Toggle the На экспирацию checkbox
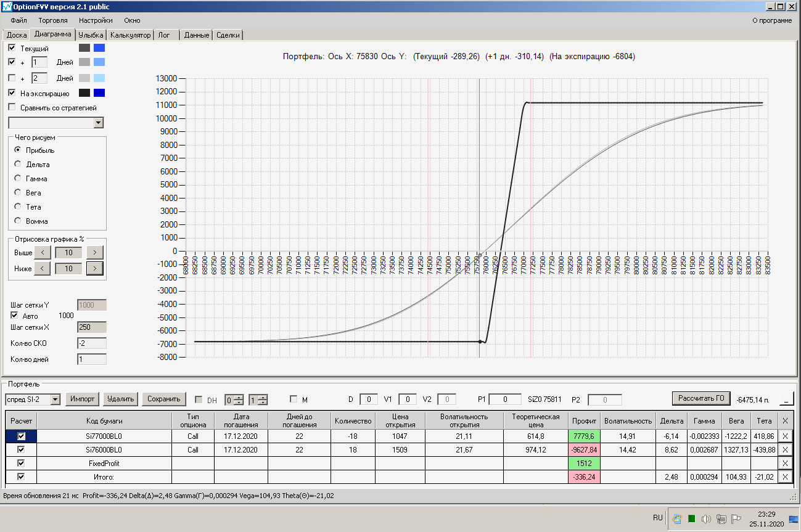Image resolution: width=801 pixels, height=532 pixels. coord(12,93)
